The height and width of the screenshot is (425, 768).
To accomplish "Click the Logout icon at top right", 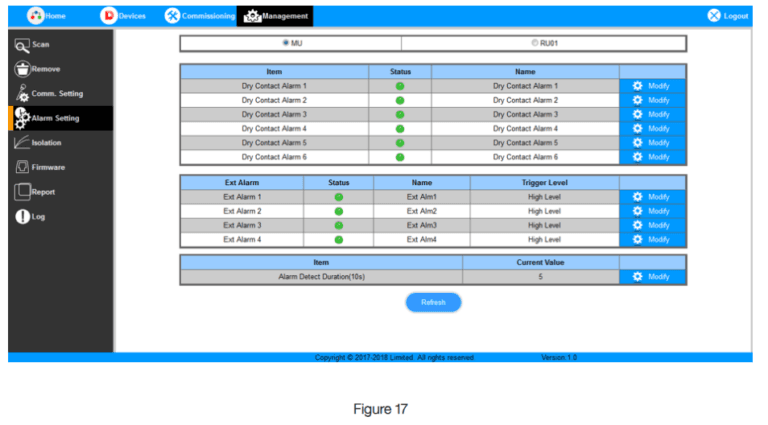I will (x=714, y=16).
